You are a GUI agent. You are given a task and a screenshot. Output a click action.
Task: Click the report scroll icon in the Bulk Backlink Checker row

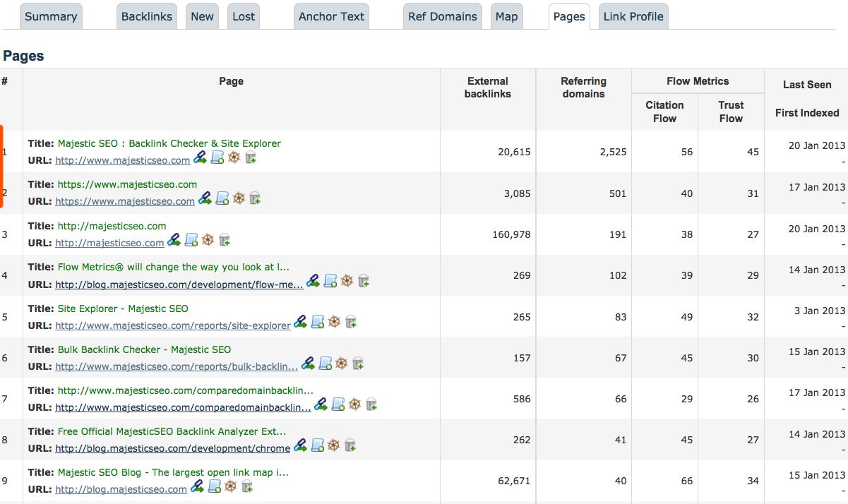coord(326,362)
